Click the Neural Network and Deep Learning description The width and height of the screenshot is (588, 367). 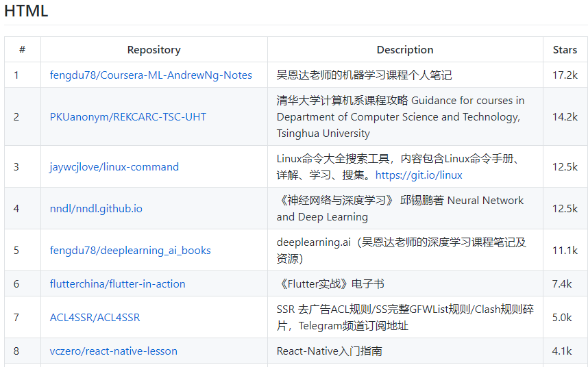click(x=400, y=209)
